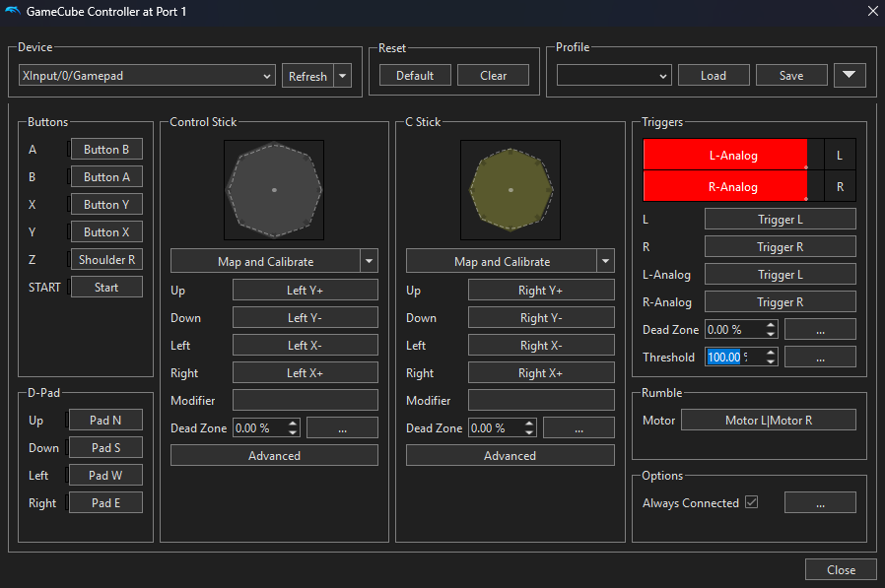The image size is (885, 588).
Task: Open C Stick Dead Zone ellipsis button
Action: pyautogui.click(x=579, y=427)
